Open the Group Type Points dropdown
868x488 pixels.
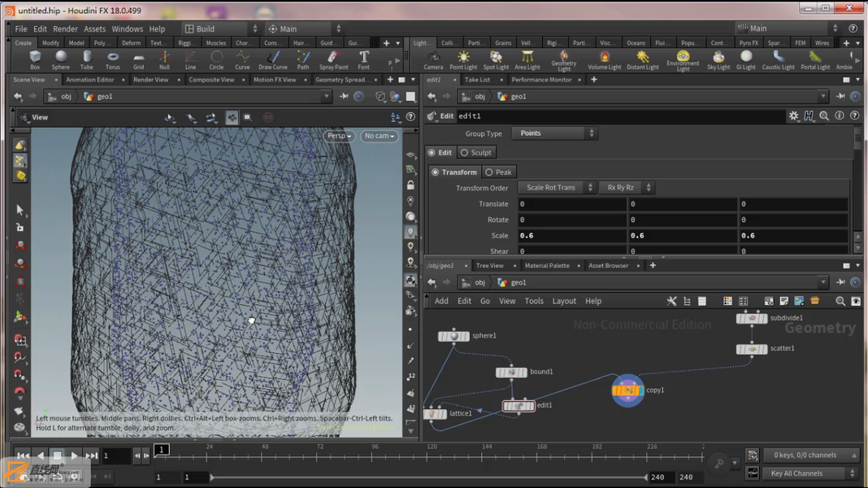(554, 133)
